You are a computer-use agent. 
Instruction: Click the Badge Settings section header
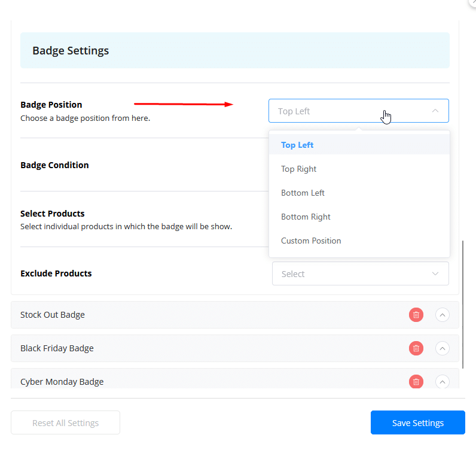click(x=71, y=50)
